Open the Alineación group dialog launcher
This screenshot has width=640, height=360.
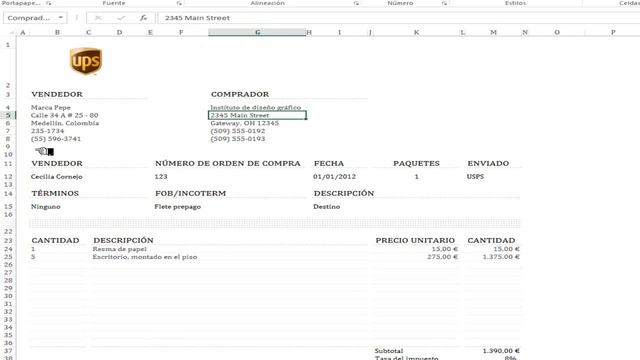[x=356, y=3]
